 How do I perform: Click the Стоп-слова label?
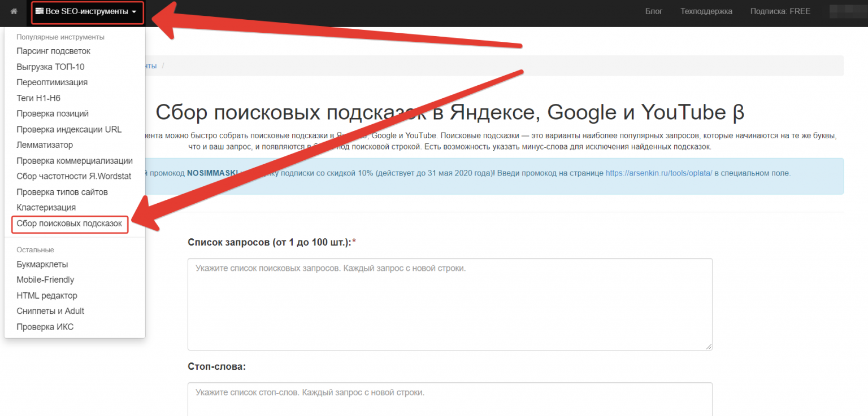217,366
